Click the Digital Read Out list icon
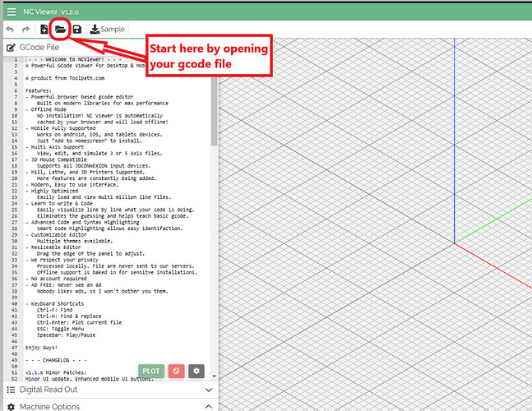 [11, 390]
